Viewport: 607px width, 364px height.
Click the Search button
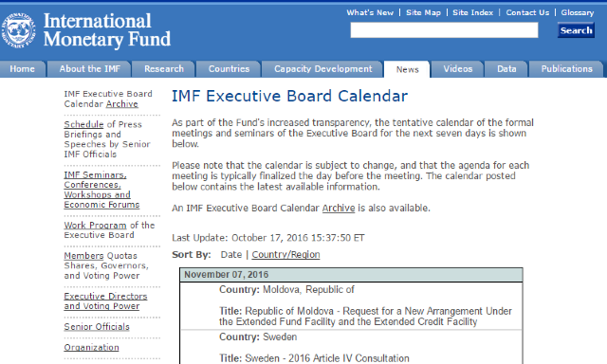click(x=576, y=30)
